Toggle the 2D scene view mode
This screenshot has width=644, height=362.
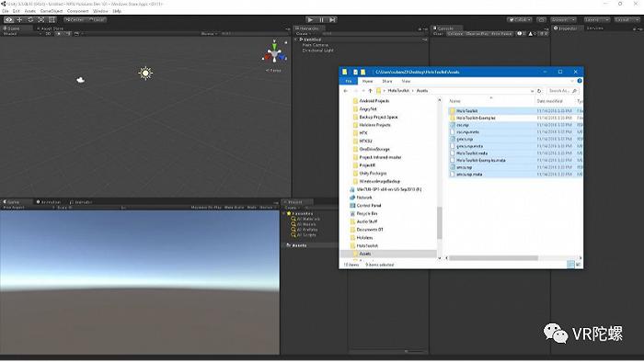pyautogui.click(x=49, y=34)
